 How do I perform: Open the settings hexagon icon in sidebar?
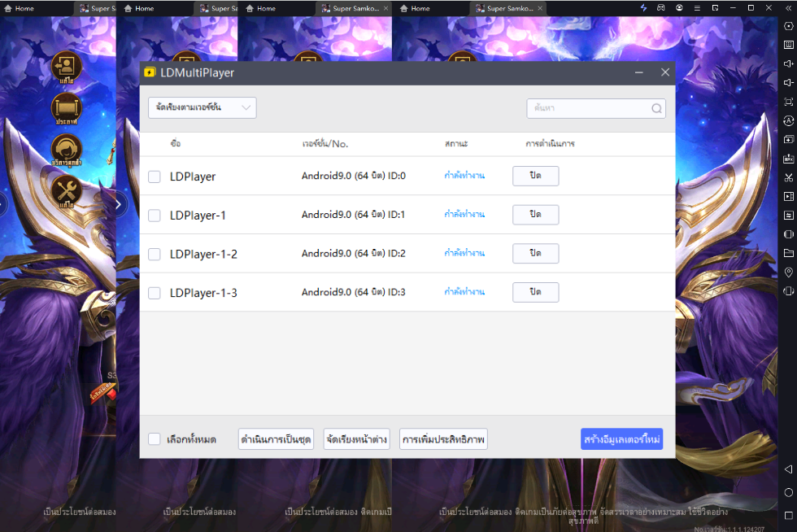[788, 26]
